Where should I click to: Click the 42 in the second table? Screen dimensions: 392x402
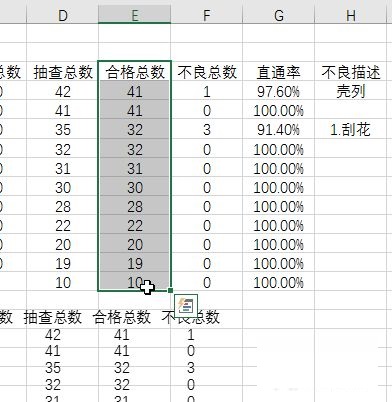(53, 334)
